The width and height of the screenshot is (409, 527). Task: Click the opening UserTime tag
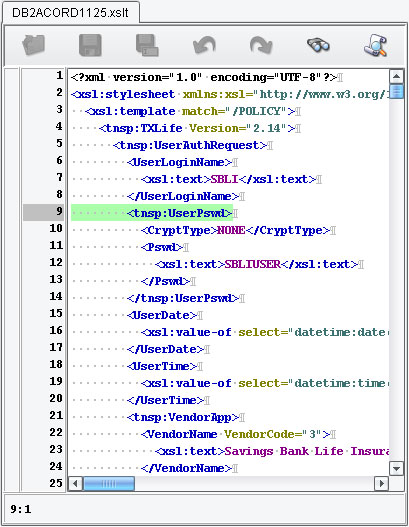(162, 367)
